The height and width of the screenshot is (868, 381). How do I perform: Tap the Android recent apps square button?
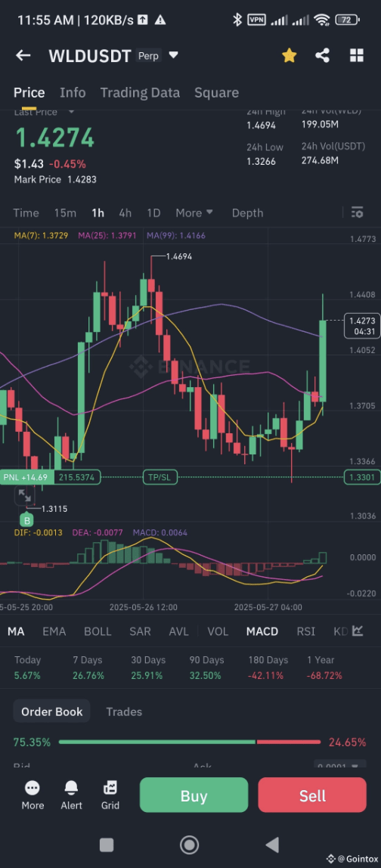pos(107,845)
